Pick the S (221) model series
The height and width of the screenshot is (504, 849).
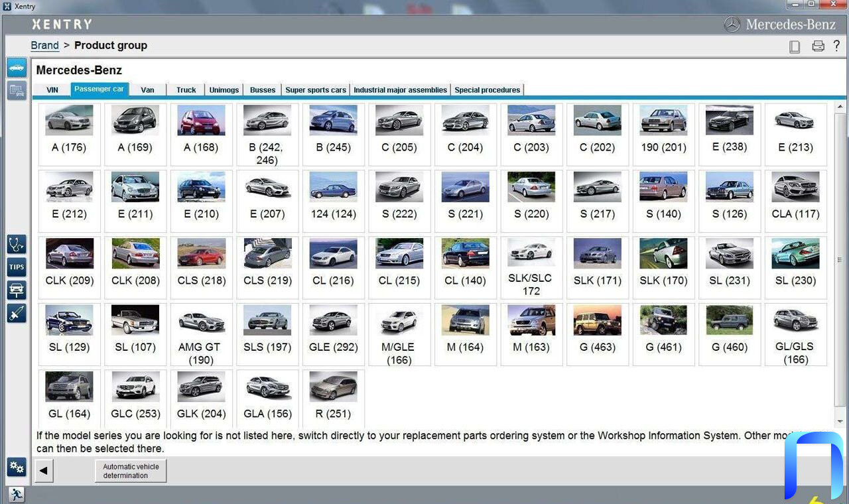point(465,201)
